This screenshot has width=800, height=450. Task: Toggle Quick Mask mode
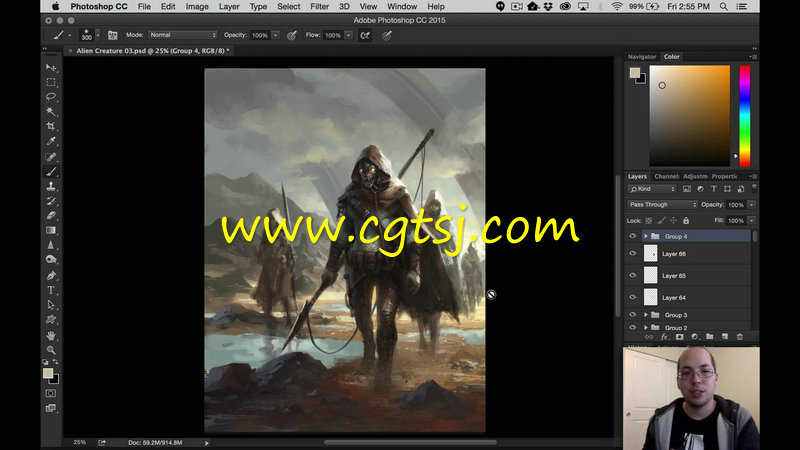[x=51, y=393]
